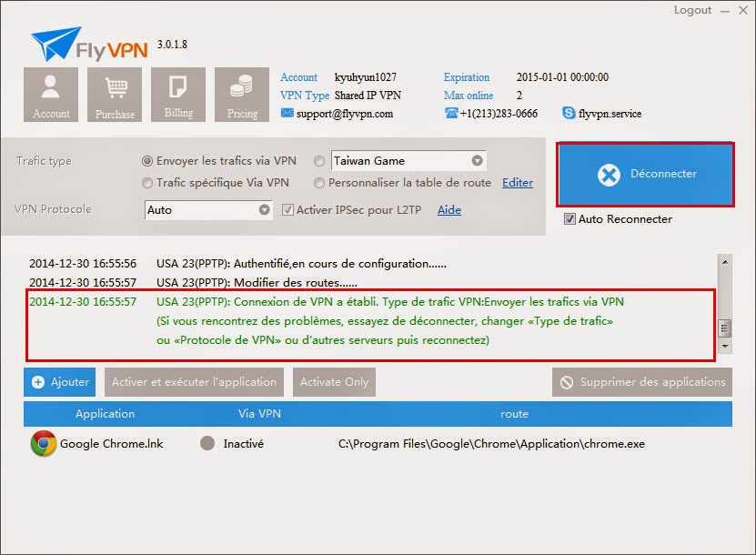Click the telephone icon next to the support number
Viewport: 756px width, 555px height.
coord(451,113)
